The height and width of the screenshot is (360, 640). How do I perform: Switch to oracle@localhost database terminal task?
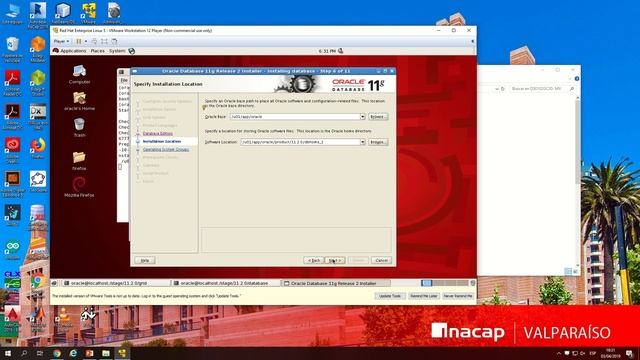225,283
